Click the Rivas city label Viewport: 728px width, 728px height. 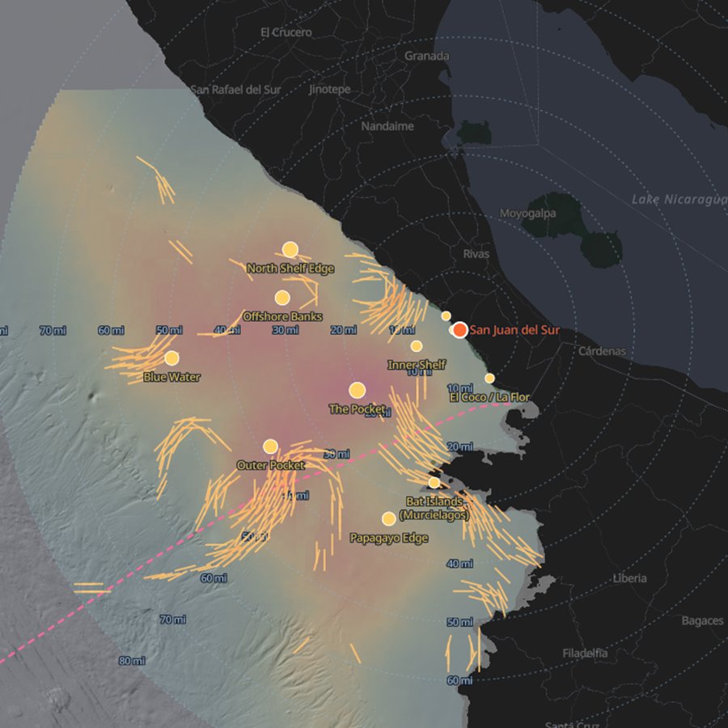[x=476, y=253]
